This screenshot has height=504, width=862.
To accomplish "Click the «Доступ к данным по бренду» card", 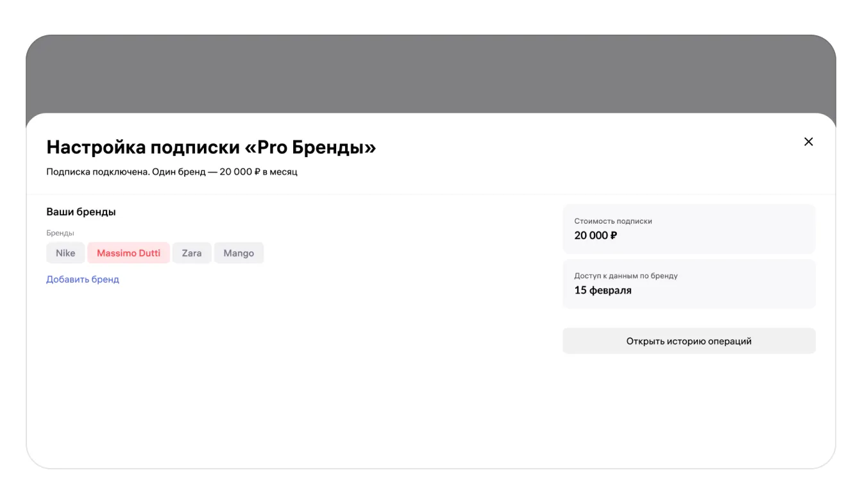I will tap(689, 284).
